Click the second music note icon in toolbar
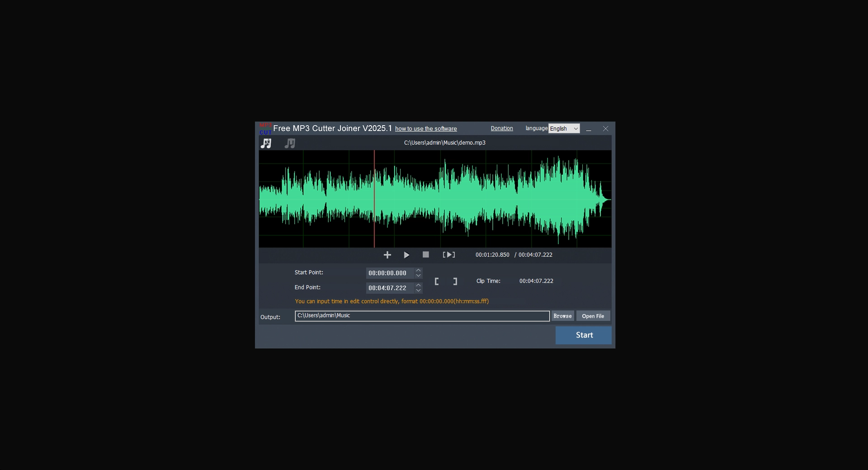Screen dimensions: 868x470 289,143
